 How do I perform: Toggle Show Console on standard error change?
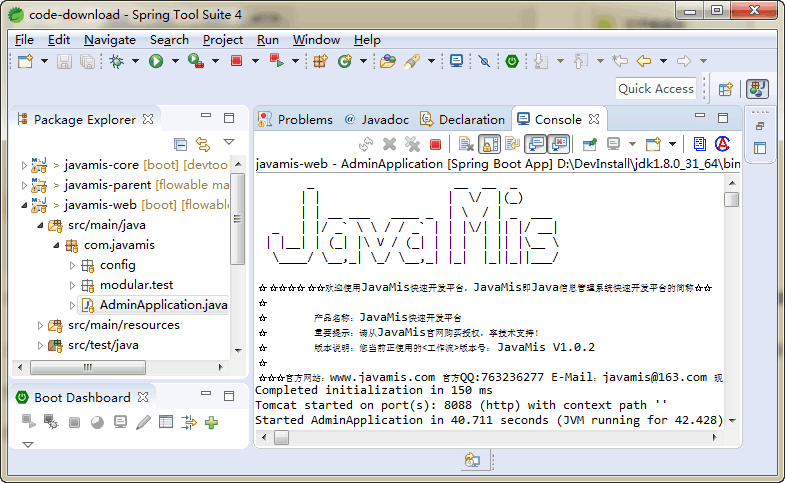(559, 144)
